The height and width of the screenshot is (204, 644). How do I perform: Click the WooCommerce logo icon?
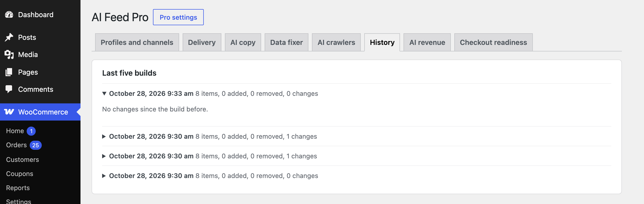coord(9,112)
